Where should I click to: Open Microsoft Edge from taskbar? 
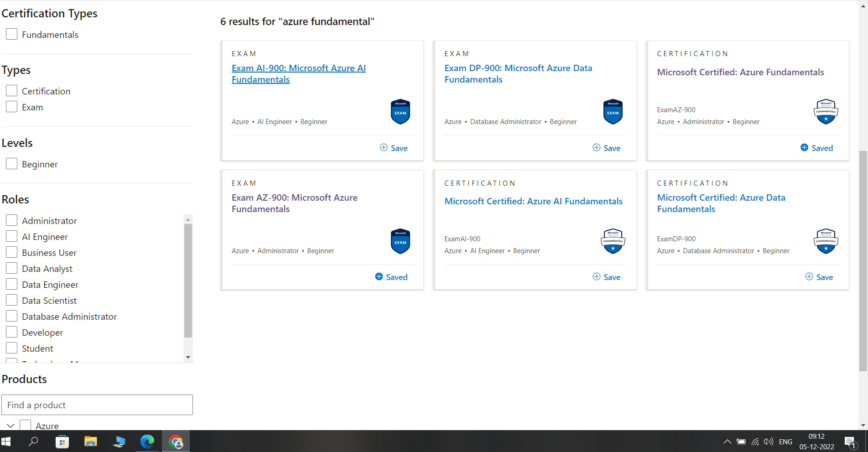coord(147,442)
